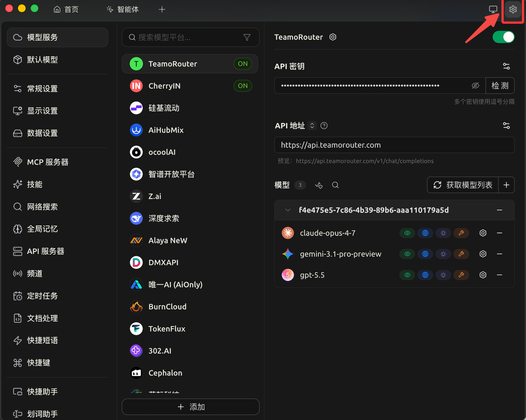Open the API preview URL link

pos(365,161)
